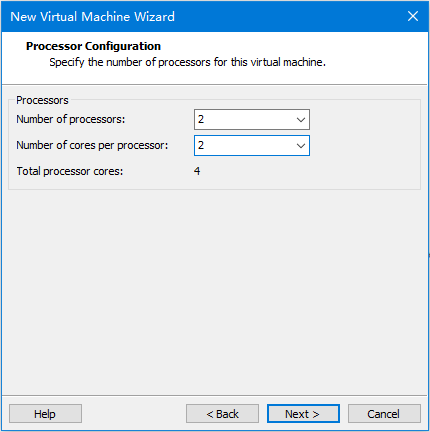
Task: Click the Help button
Action: [45, 414]
